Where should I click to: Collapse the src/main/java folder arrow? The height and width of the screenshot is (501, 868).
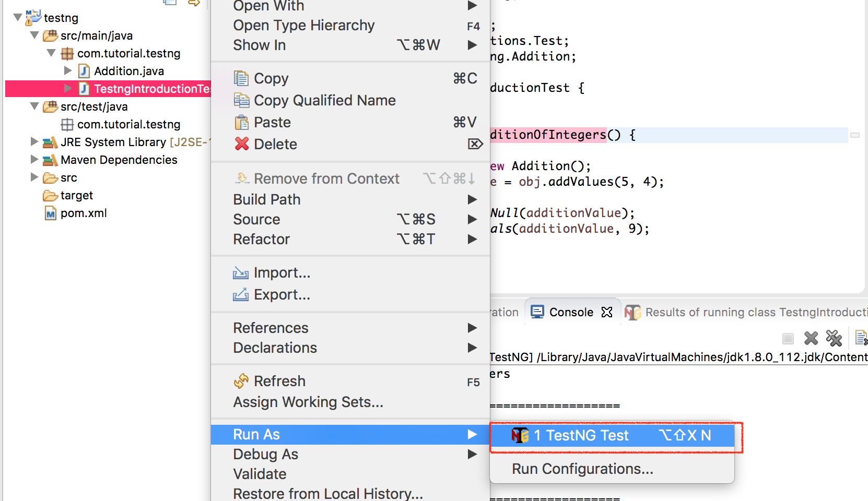click(34, 35)
